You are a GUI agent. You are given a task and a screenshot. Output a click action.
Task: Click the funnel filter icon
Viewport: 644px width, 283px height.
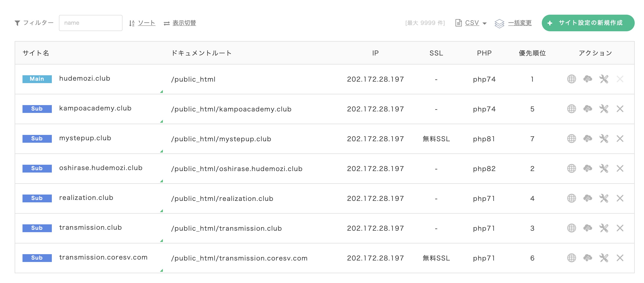17,23
